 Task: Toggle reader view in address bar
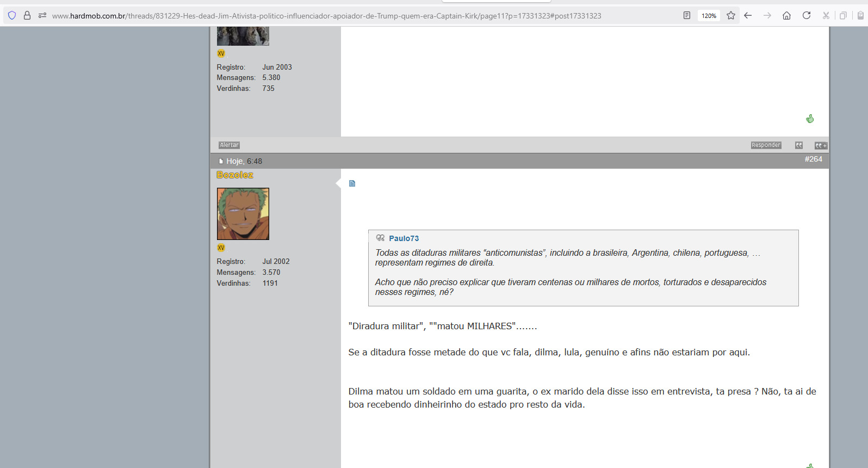click(687, 16)
